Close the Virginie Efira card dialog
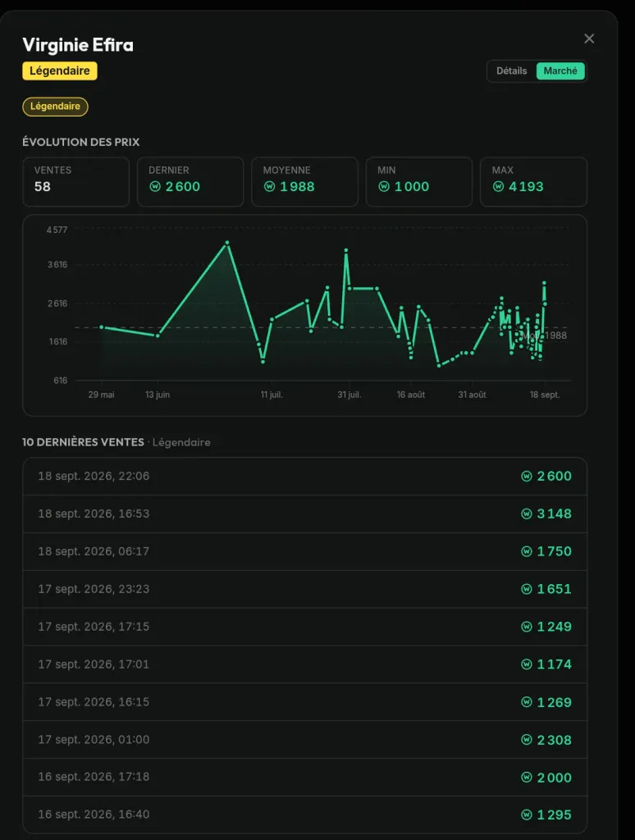Image resolution: width=635 pixels, height=840 pixels. tap(589, 39)
